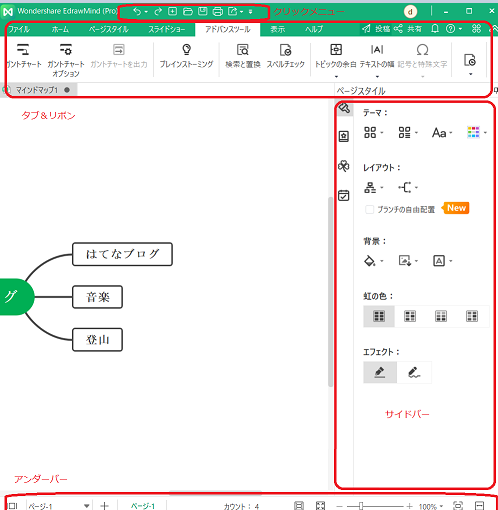Screen dimensions: 498x510
Task: Click the notification bell icon
Action: click(435, 29)
